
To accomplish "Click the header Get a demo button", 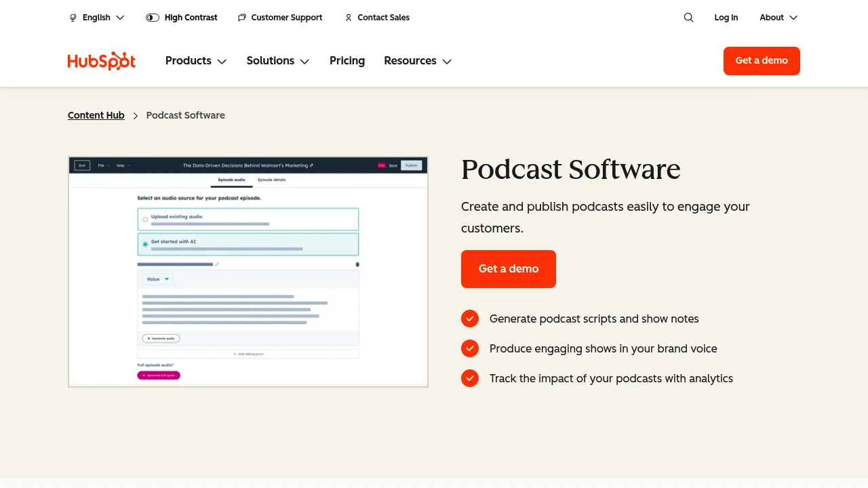I will click(762, 61).
